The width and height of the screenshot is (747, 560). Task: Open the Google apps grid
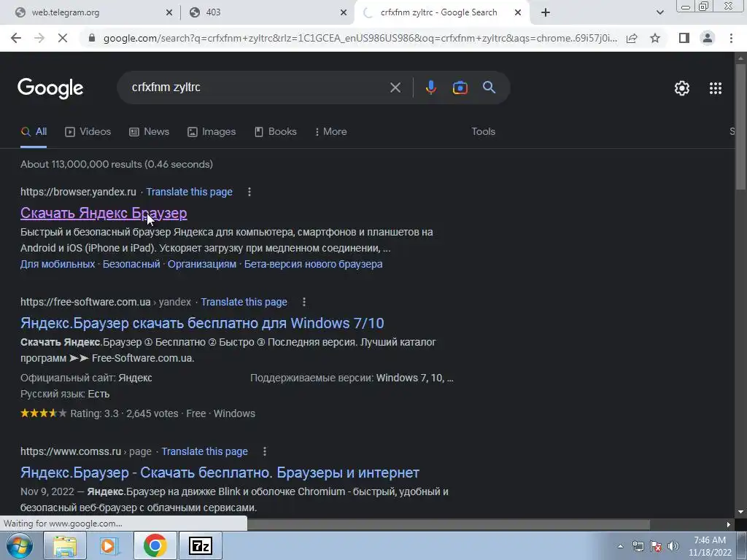point(716,88)
